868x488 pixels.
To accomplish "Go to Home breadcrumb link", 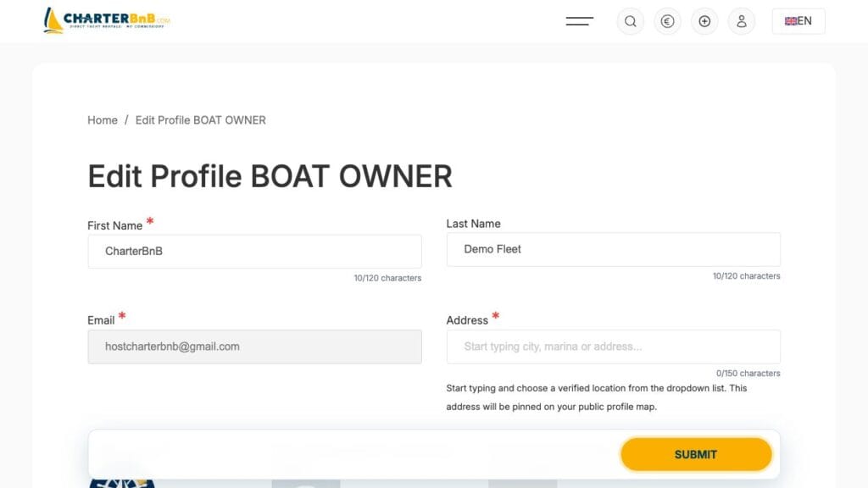I will tap(103, 120).
